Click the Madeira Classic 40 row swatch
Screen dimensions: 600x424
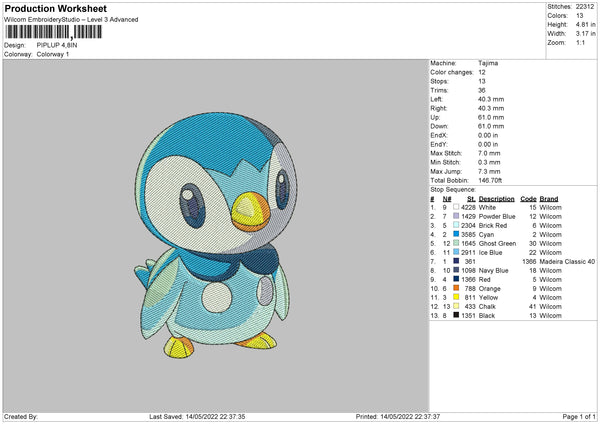click(456, 261)
